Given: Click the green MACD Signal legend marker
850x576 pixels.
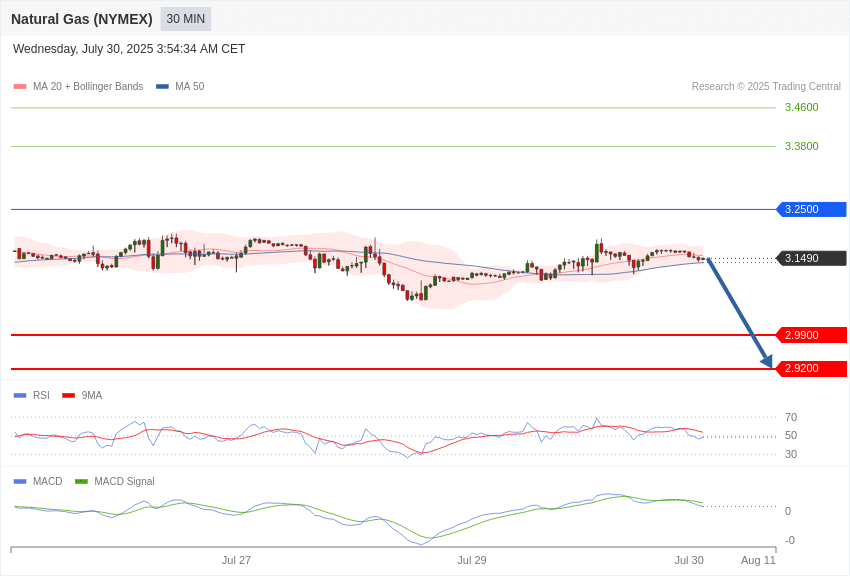Looking at the screenshot, I should tap(81, 481).
